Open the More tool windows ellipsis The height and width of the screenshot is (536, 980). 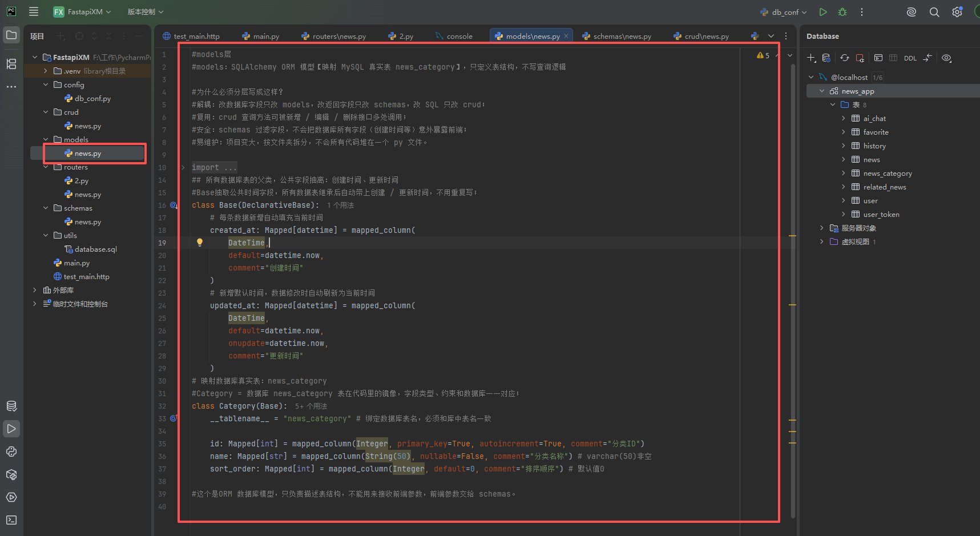coord(11,87)
